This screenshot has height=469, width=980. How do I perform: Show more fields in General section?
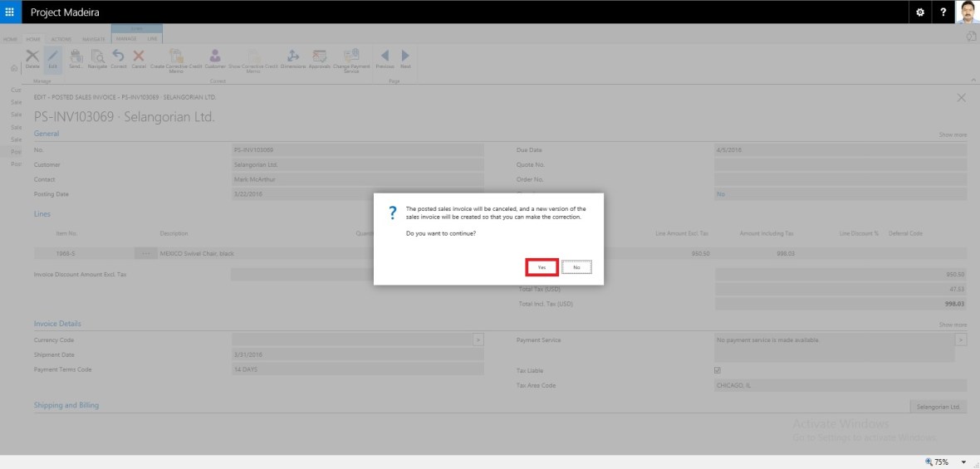(x=953, y=135)
